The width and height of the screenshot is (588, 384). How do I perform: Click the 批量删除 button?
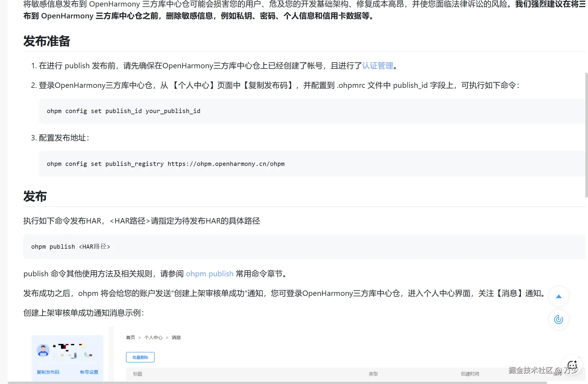coord(140,357)
